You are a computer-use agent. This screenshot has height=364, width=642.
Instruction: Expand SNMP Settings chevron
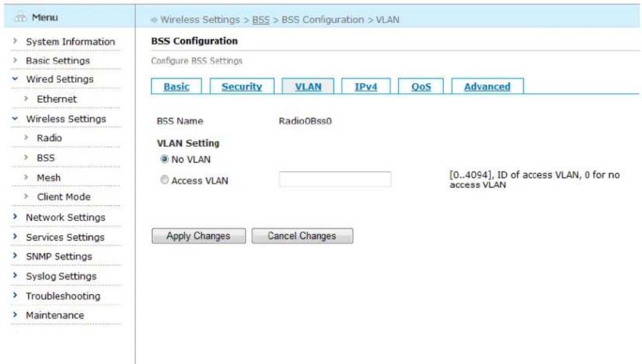pos(15,256)
